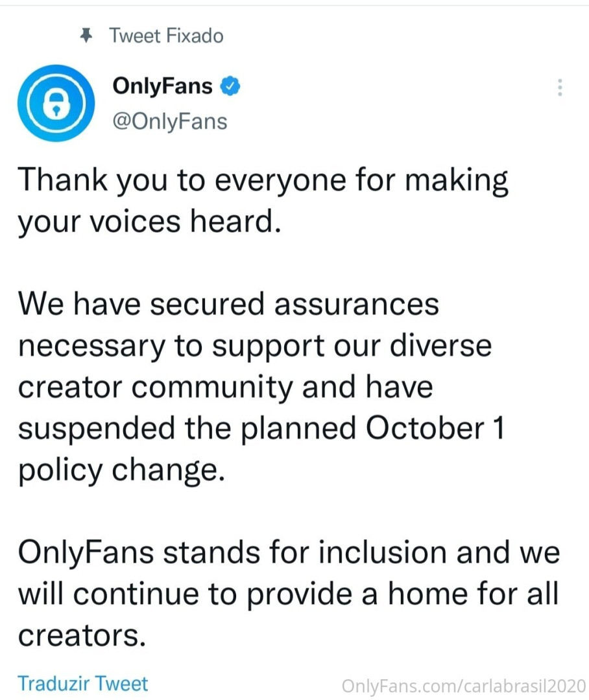Click the "your voices heard." line

tap(150, 221)
